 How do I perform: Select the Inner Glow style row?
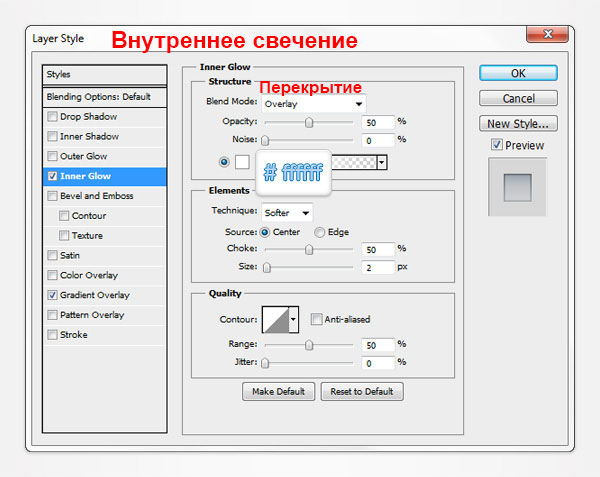pos(104,176)
